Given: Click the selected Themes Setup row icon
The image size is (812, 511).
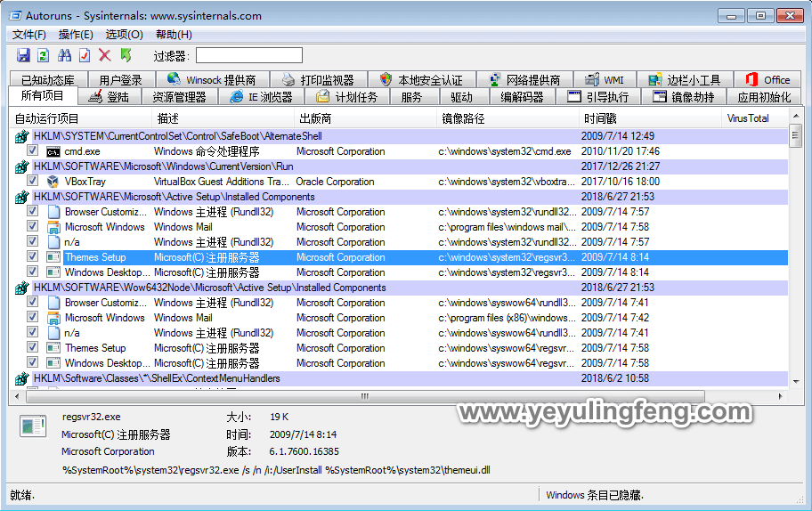Looking at the screenshot, I should 53,257.
